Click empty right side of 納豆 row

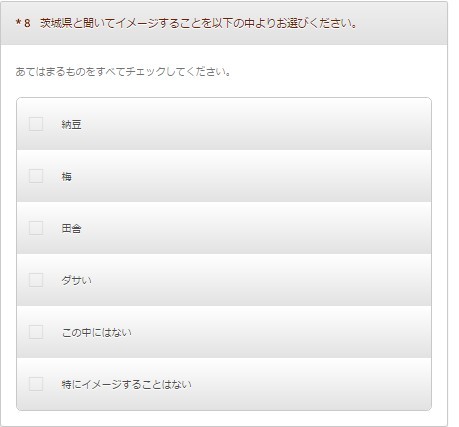point(257,124)
